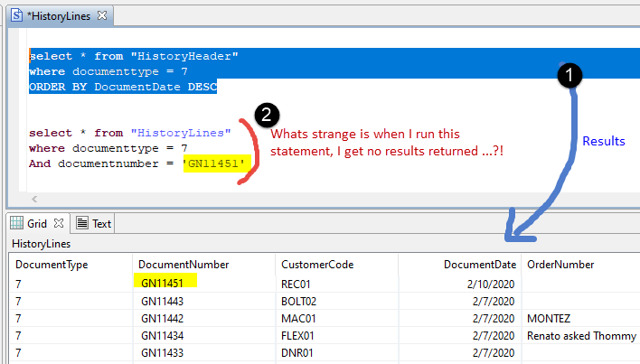Place cursor on highlighted 'GN11451' in query
The image size is (640, 364).
(214, 163)
